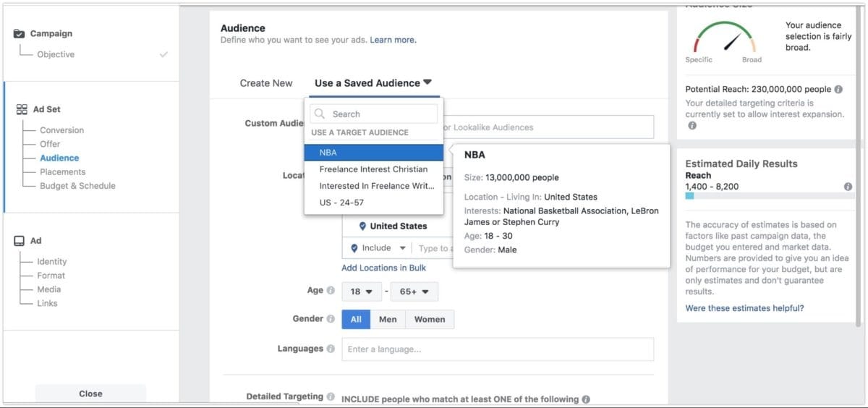Click the Objective completed checkmark icon

[163, 54]
